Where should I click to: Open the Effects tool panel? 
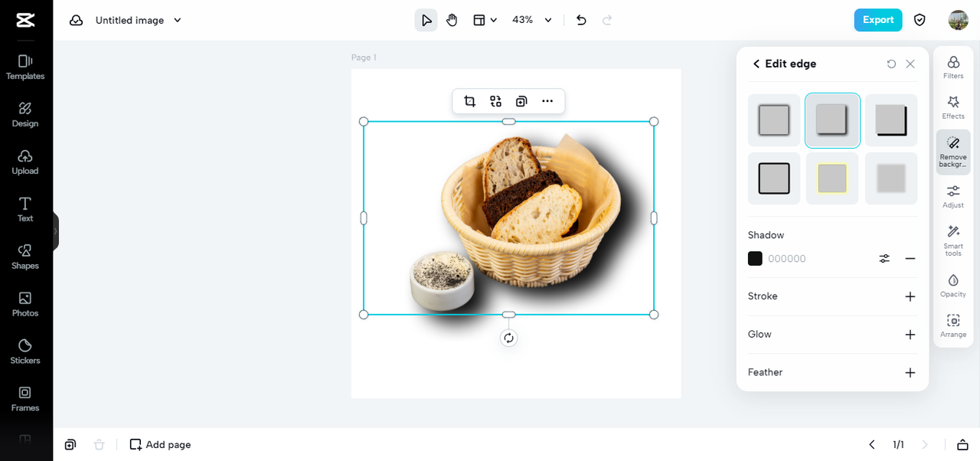point(953,107)
